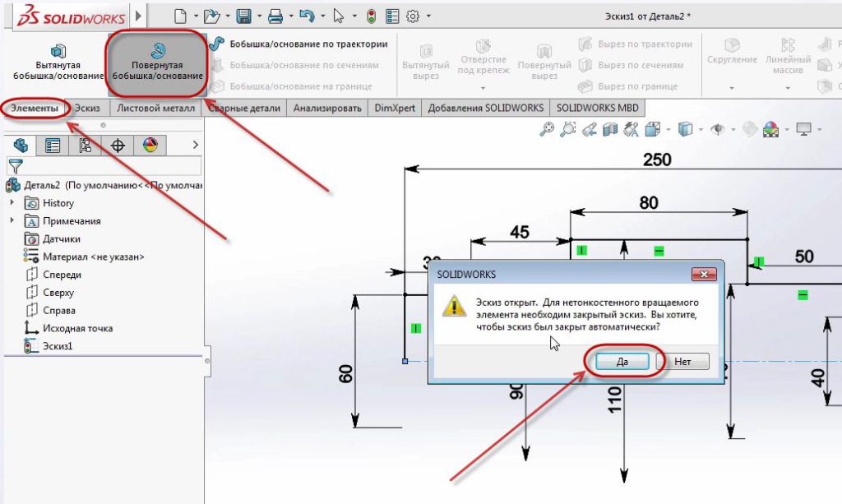Viewport: 842px width, 504px height.
Task: Click the View Settings monitor icon
Action: click(804, 129)
